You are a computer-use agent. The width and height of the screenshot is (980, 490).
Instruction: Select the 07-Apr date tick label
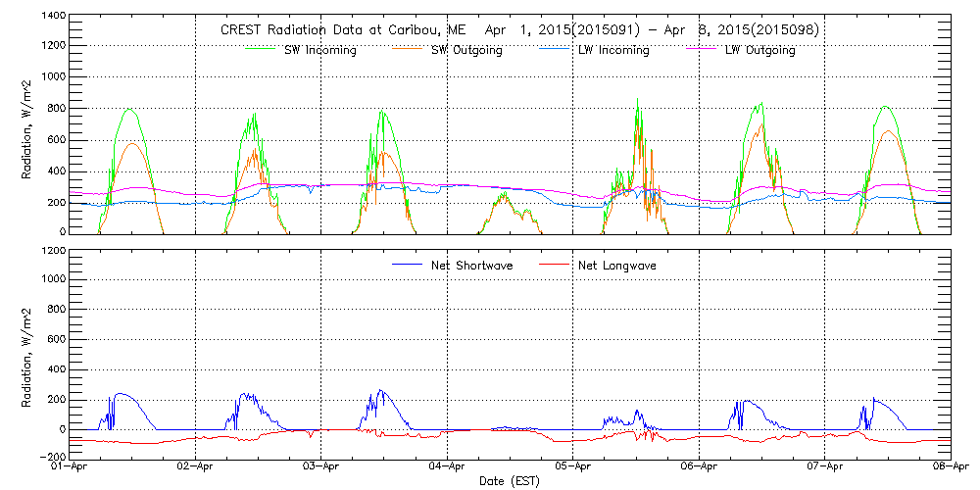click(825, 467)
